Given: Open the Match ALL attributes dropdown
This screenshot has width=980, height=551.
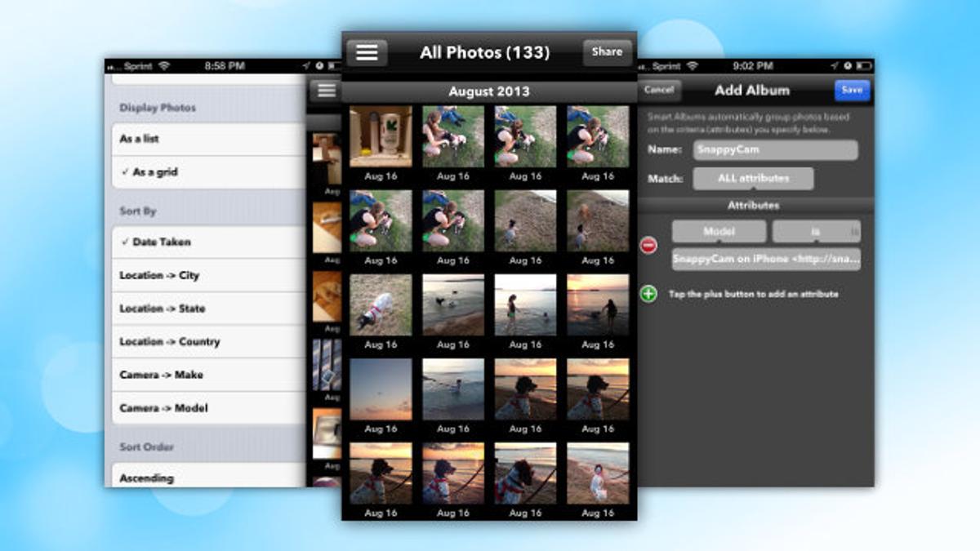Looking at the screenshot, I should click(753, 178).
